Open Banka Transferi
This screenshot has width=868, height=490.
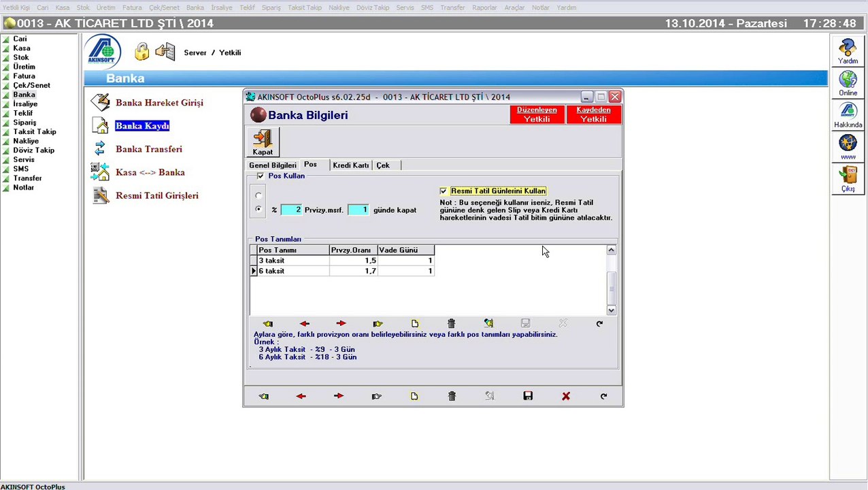point(149,149)
